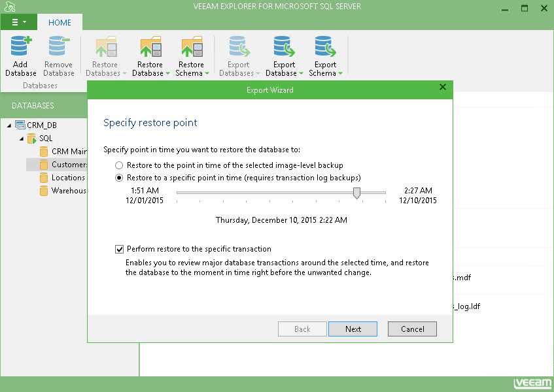Screen dimensions: 554x392
Task: Click the Export Databases cylinder icon
Action: tap(239, 46)
